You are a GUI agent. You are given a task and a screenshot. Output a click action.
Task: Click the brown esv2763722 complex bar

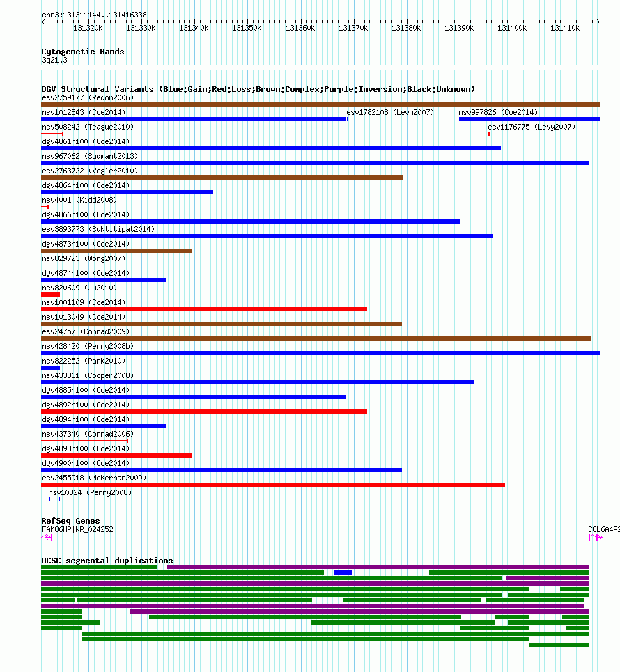[222, 178]
